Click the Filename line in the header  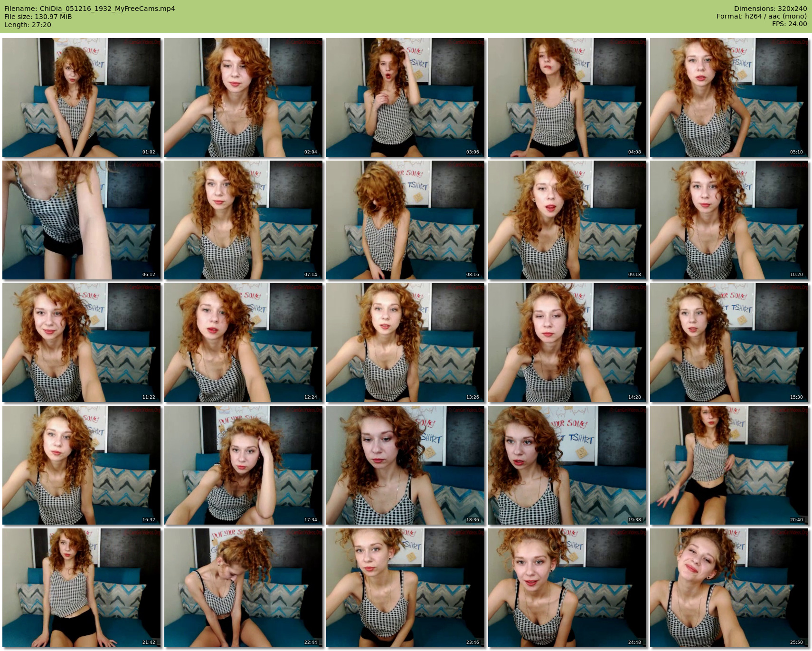[x=90, y=9]
